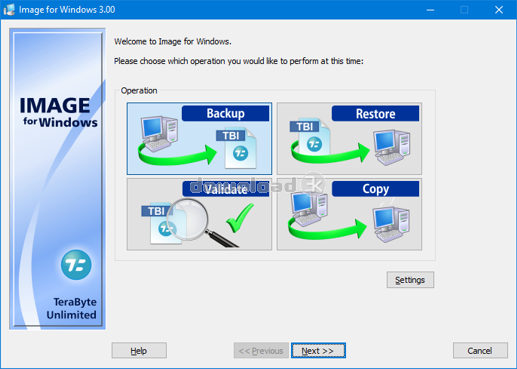Choose the Restore operation tile
The image size is (517, 369).
pos(349,138)
